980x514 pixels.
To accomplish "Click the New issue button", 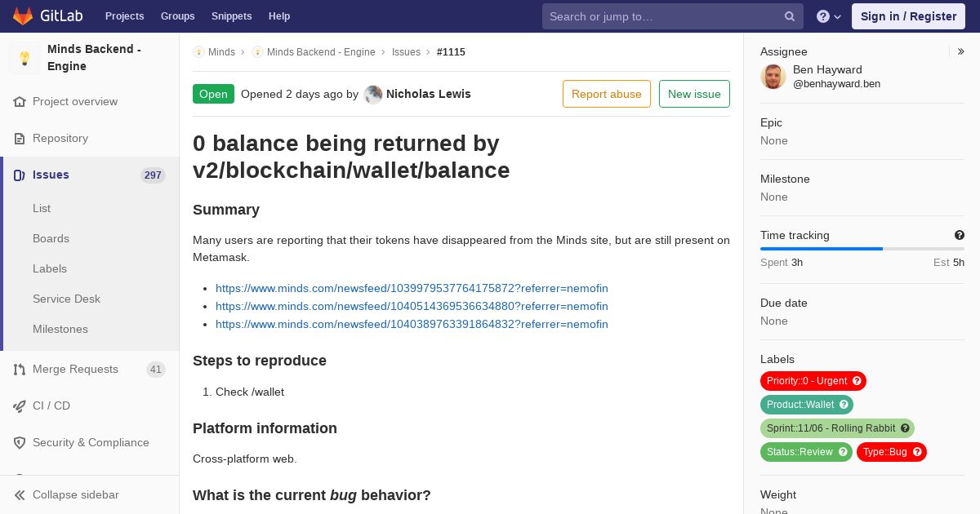I will [x=694, y=94].
